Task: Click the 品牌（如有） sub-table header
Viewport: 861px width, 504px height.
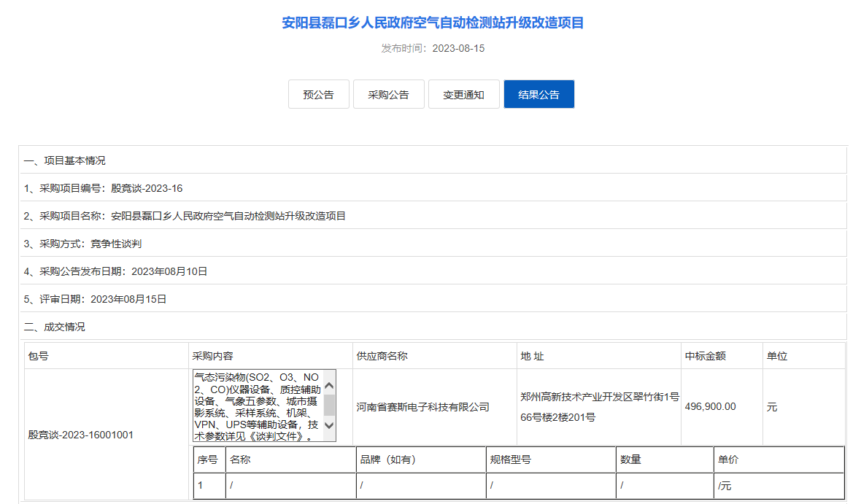Action: pyautogui.click(x=421, y=460)
